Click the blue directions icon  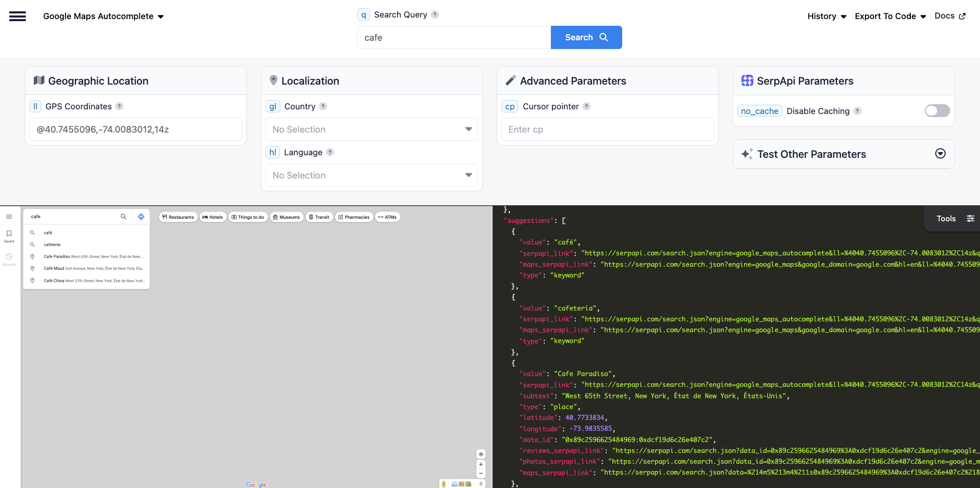coord(141,217)
